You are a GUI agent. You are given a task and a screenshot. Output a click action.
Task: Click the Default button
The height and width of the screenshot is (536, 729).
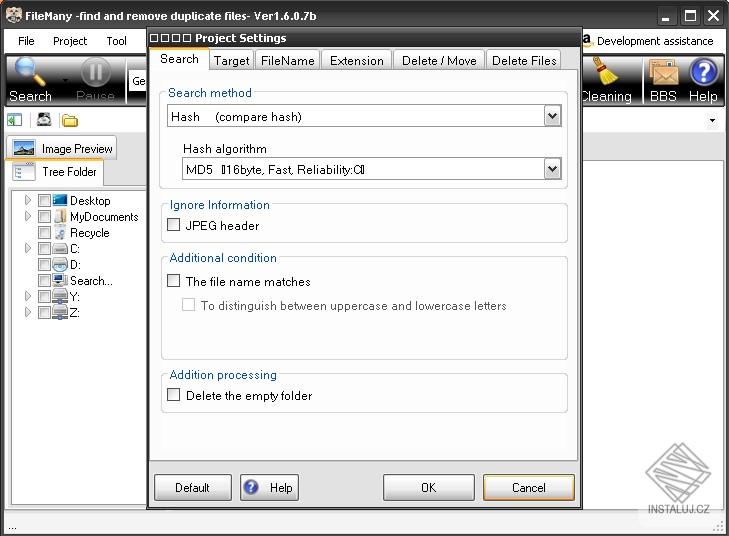point(192,487)
